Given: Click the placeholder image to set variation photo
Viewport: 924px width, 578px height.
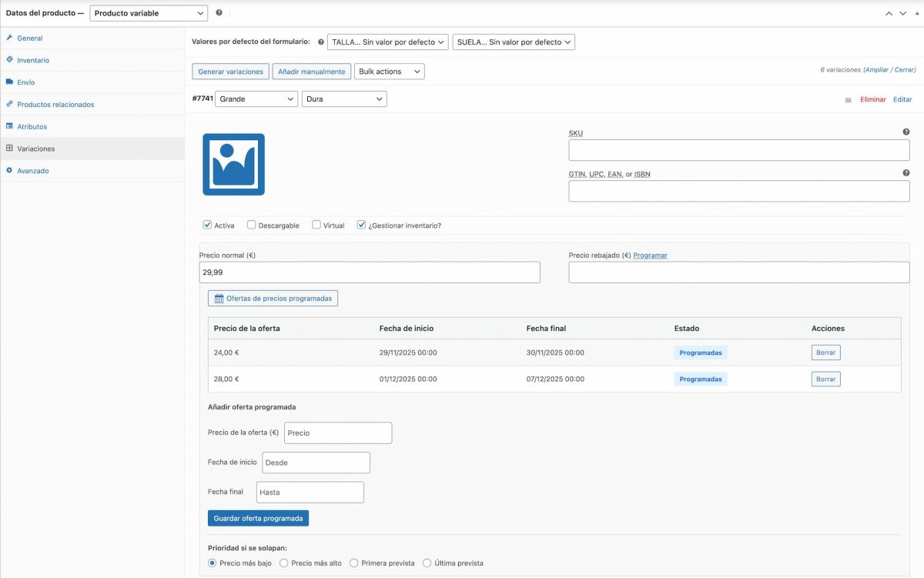Looking at the screenshot, I should [233, 164].
